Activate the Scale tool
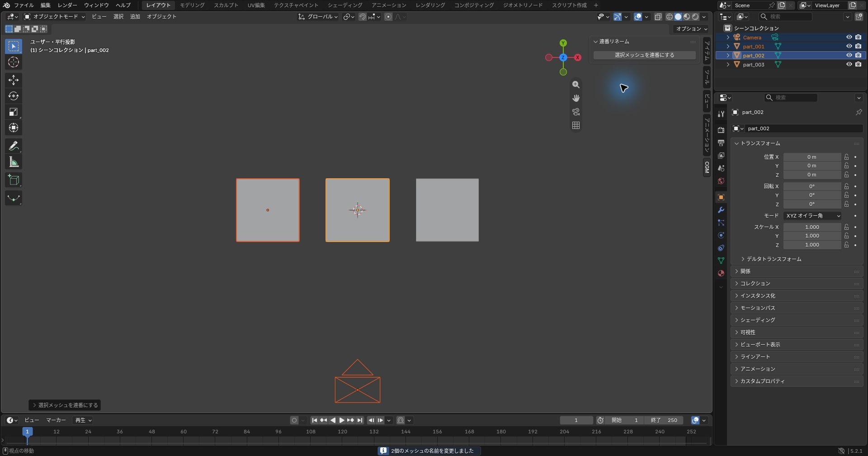 (x=14, y=112)
